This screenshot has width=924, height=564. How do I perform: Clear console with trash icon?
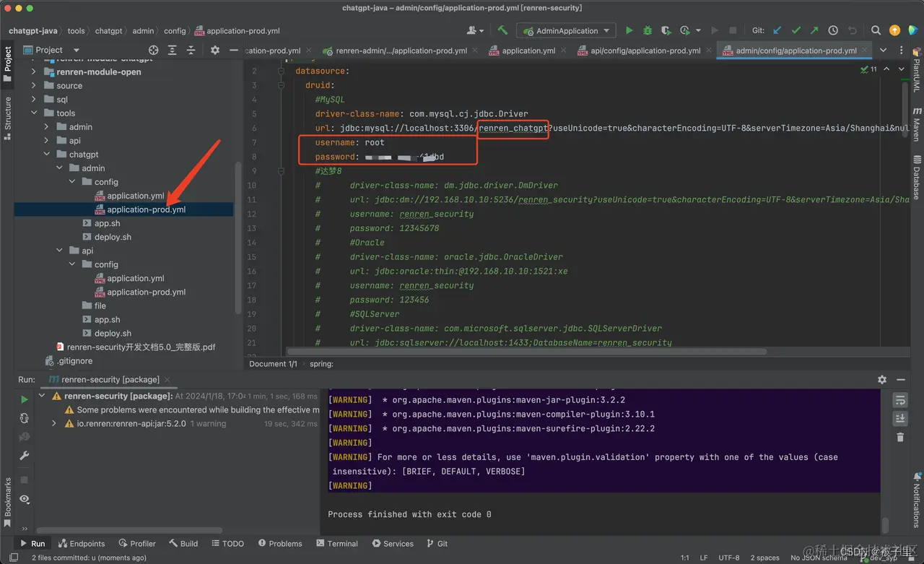point(899,437)
